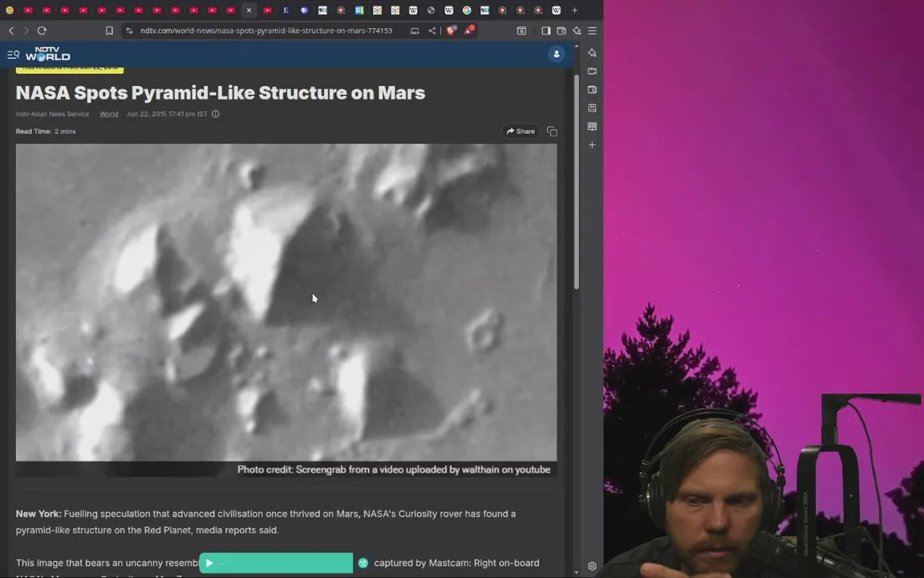Click the 'Read Time: 2 mins' text
The image size is (924, 578).
click(46, 131)
